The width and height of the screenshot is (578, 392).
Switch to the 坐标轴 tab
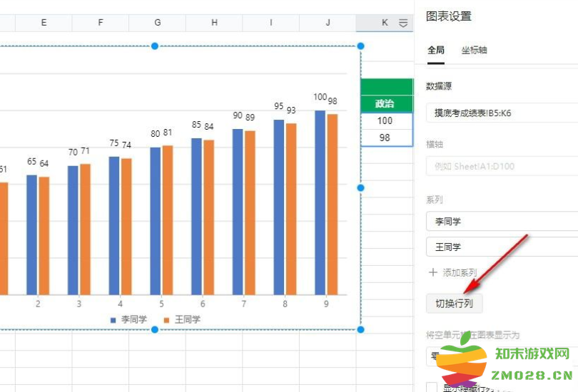474,50
